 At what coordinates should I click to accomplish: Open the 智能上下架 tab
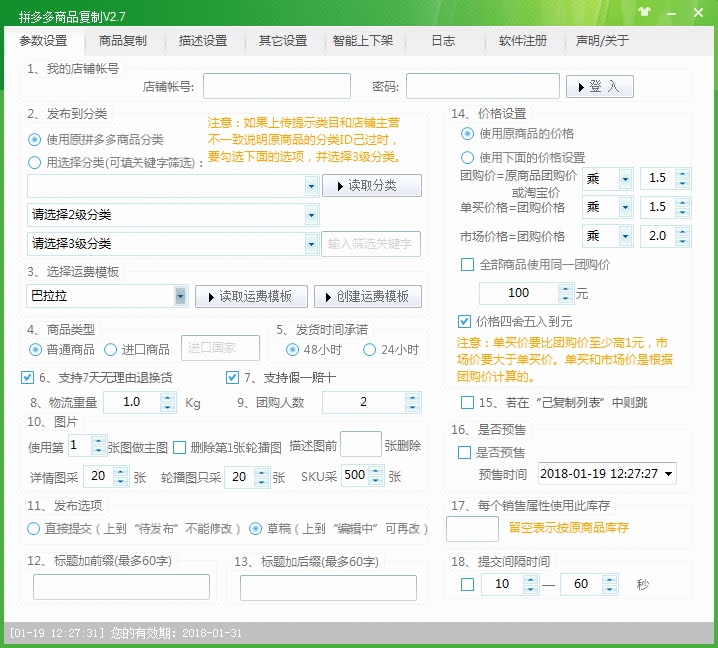[x=363, y=41]
